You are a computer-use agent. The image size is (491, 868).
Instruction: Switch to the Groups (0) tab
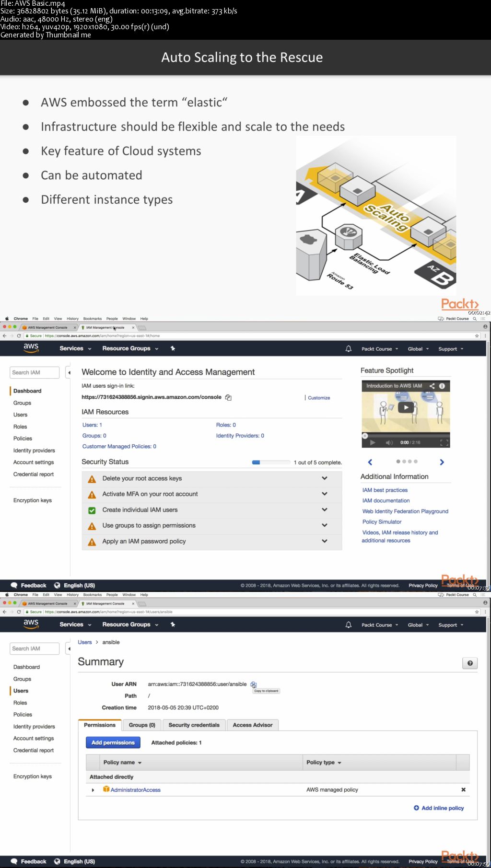tap(142, 725)
